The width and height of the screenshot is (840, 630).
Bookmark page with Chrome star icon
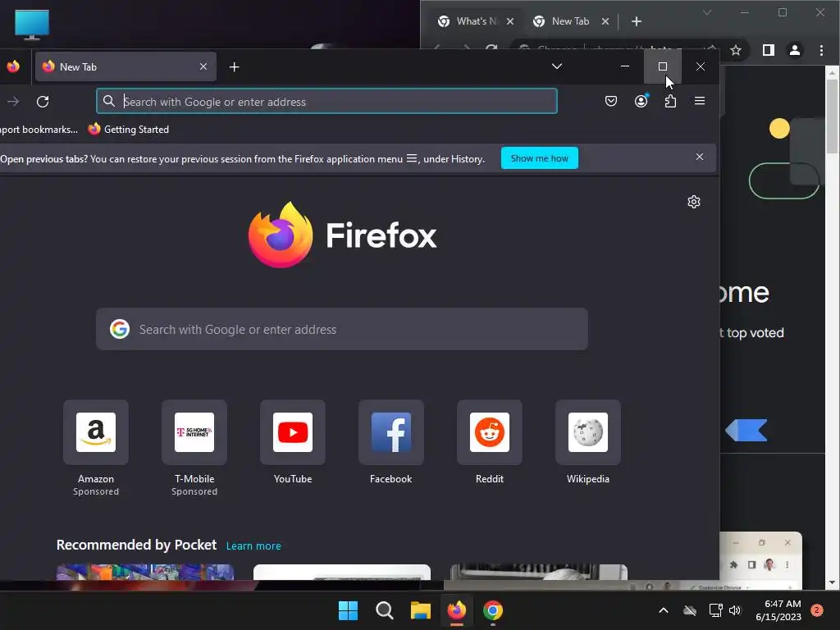pos(736,50)
